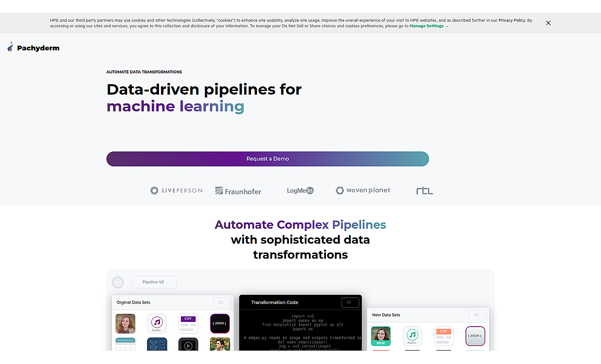
Task: Select the video play icon in Original Data Sets
Action: 188,344
